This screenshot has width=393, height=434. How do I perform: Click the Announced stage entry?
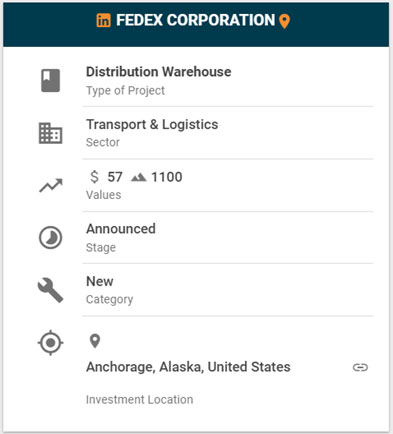[121, 229]
